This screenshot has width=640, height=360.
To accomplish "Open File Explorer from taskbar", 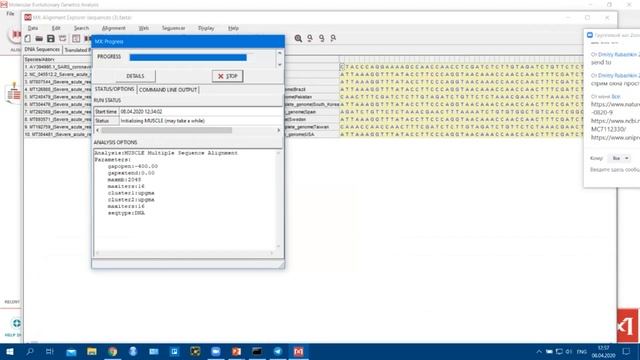I will coord(92,351).
